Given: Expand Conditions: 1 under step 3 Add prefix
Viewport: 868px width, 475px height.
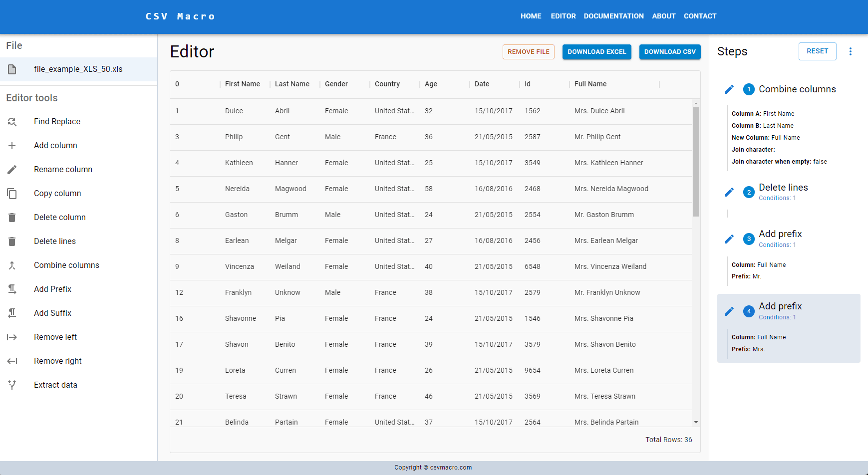Looking at the screenshot, I should click(777, 245).
